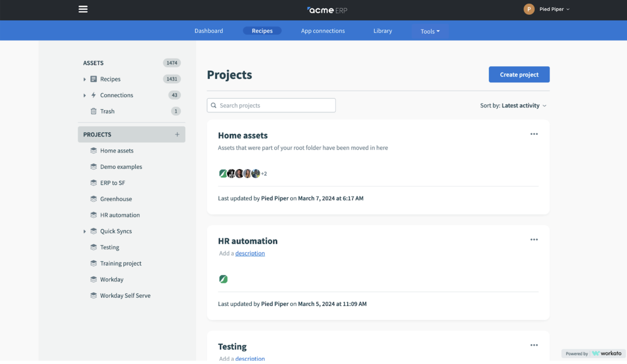
Task: Click the +2 collaborators indicator
Action: click(264, 174)
